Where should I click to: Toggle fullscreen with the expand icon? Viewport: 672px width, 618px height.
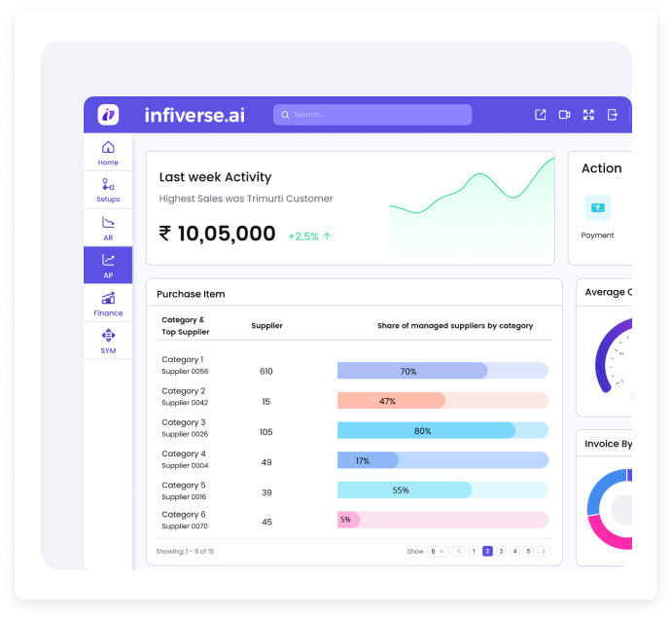(588, 115)
